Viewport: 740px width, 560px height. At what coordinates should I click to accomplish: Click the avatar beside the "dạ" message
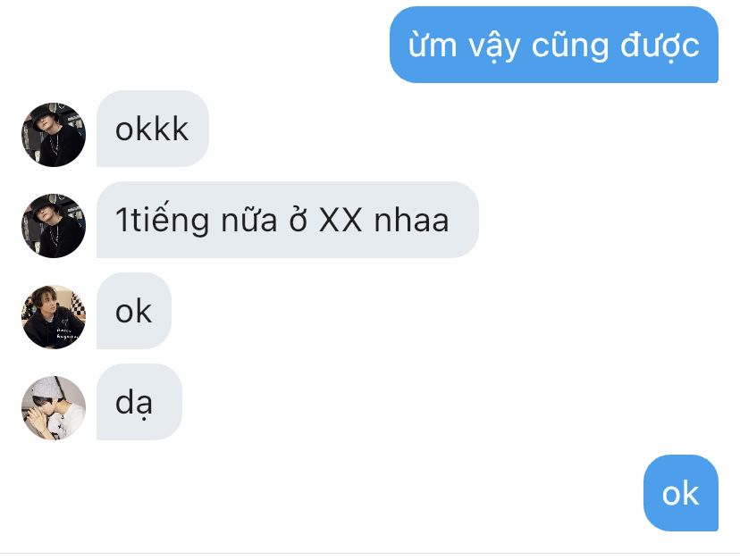click(54, 408)
